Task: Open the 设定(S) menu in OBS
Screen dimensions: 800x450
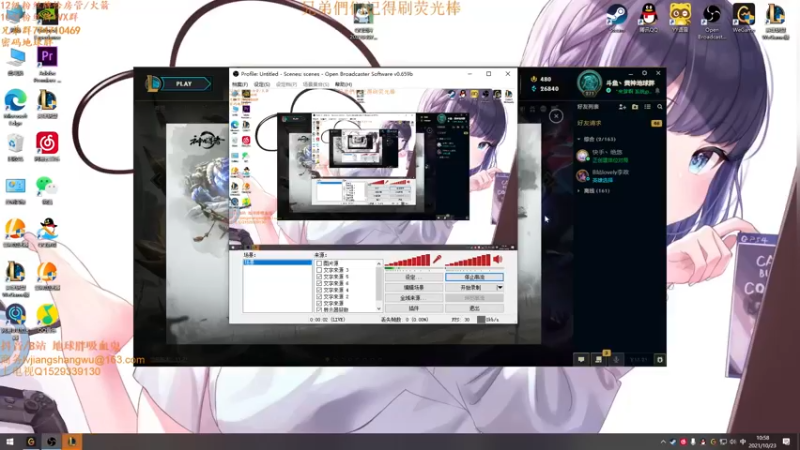Action: (262, 84)
